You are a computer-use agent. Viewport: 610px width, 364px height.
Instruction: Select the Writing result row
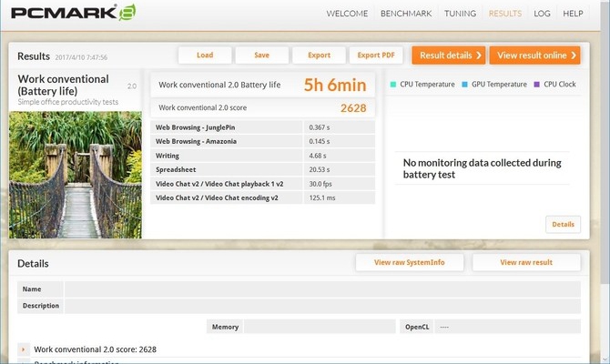click(262, 156)
